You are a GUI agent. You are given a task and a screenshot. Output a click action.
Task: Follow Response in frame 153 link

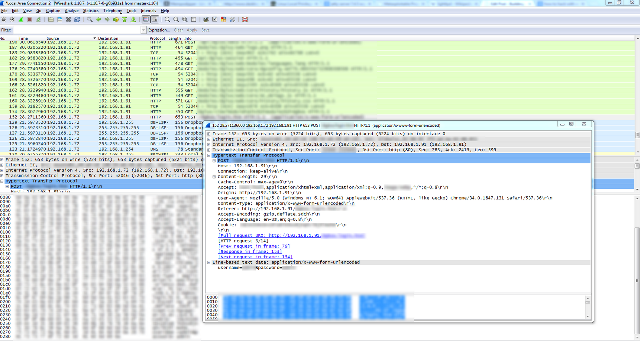(x=250, y=252)
